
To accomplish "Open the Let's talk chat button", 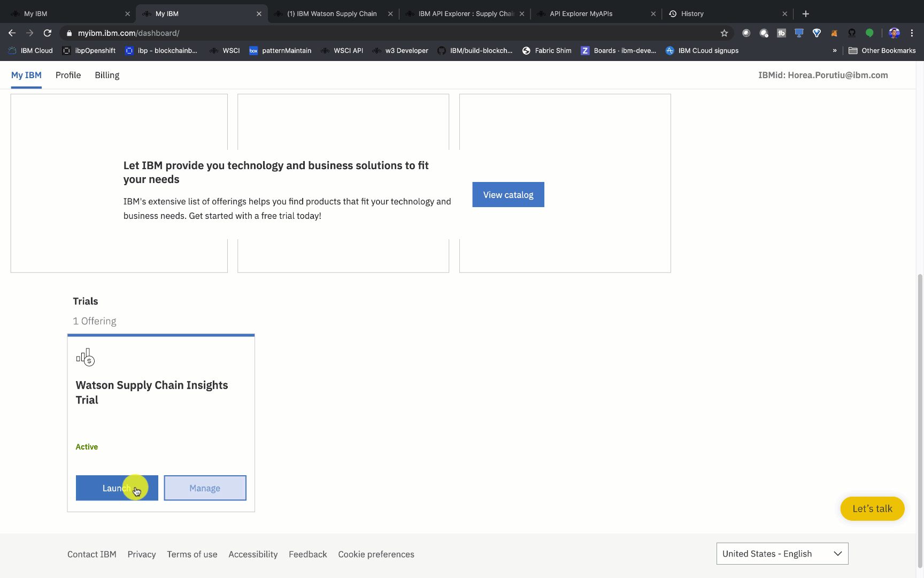I will [873, 509].
